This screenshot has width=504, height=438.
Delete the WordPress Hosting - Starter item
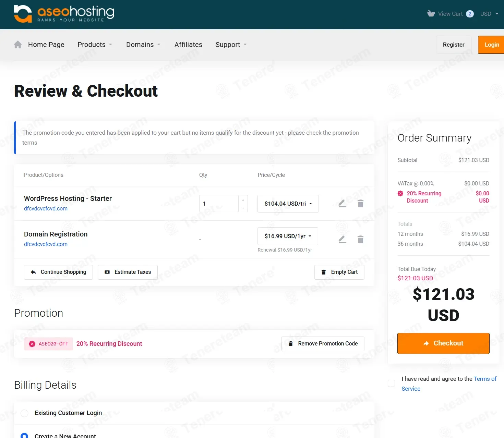(360, 204)
